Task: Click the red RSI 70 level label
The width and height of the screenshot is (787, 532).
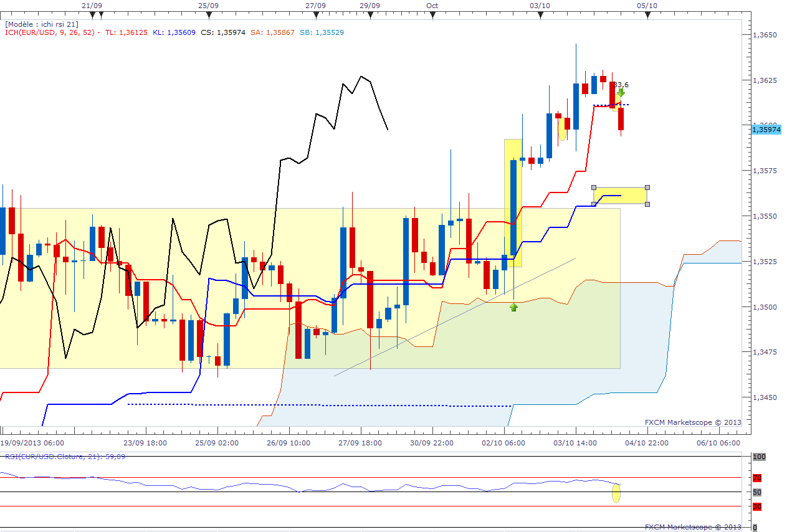Action: pos(757,478)
